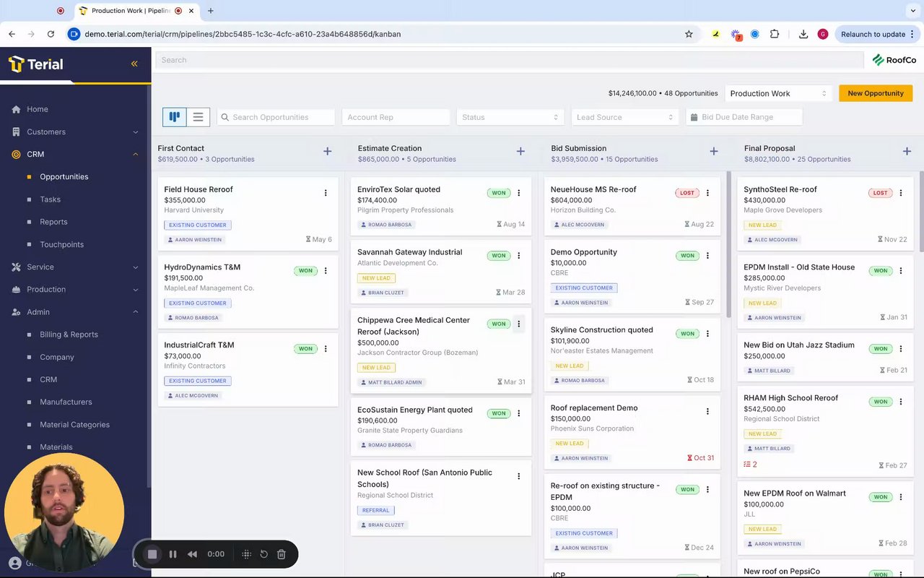
Task: Click the Search Opportunities field
Action: tap(276, 117)
